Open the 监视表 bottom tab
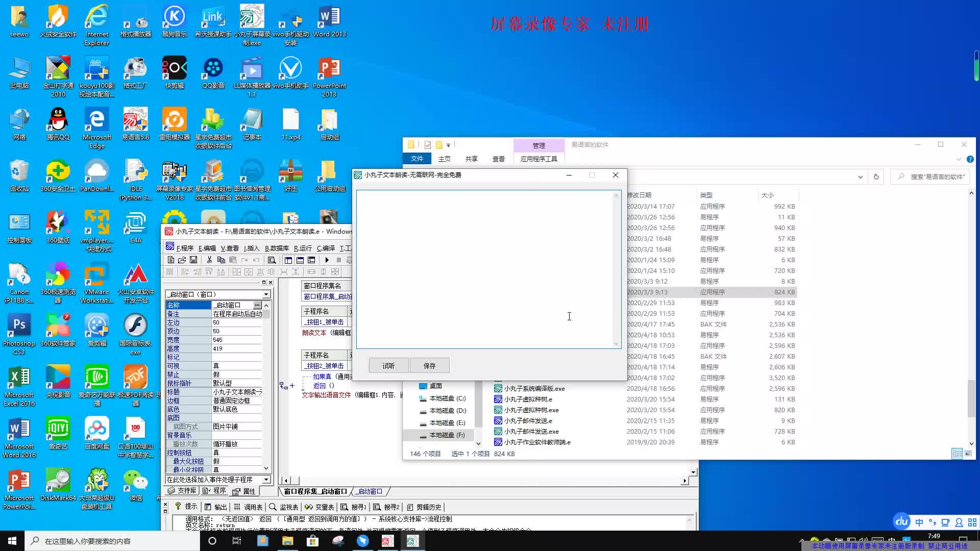The image size is (980, 551). coord(284,507)
